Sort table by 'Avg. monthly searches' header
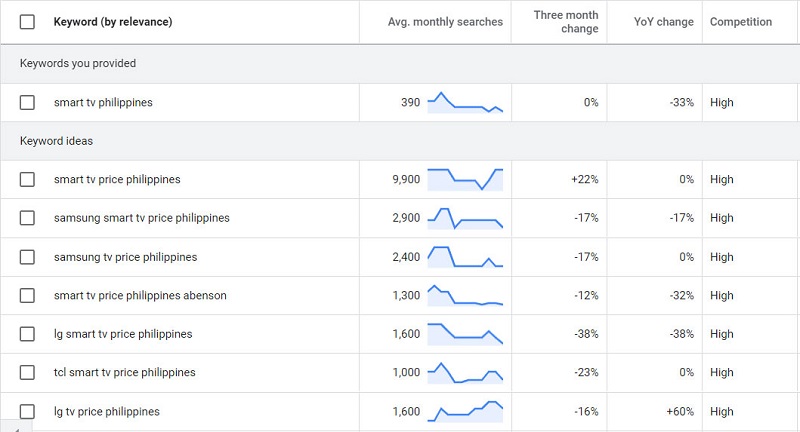Viewport: 800px width, 432px height. pyautogui.click(x=445, y=22)
